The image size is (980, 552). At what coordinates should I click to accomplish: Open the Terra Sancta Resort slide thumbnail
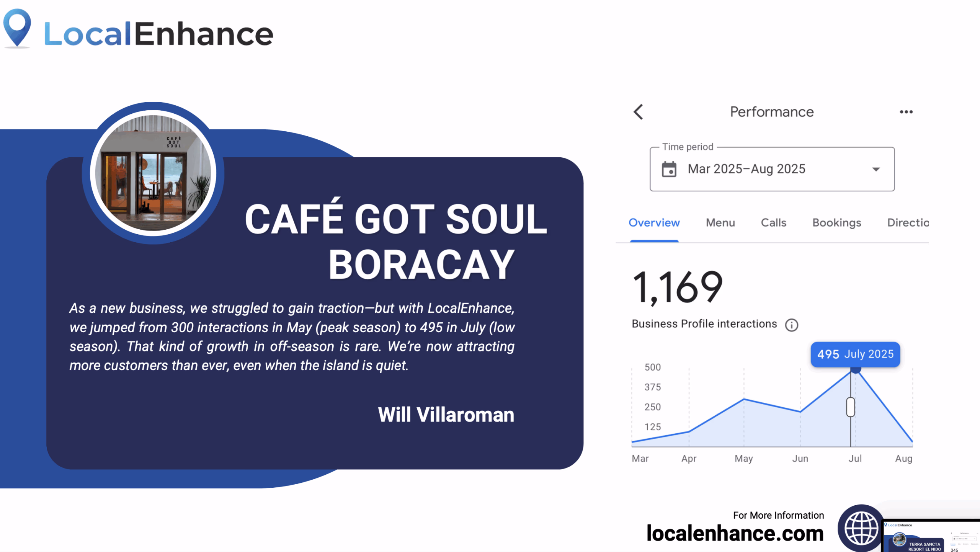(x=931, y=536)
